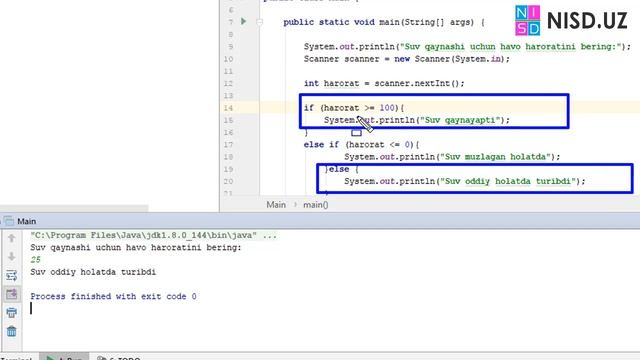Screen dimensions: 640x360
Task: Clear console output with the trash icon
Action: pyautogui.click(x=11, y=331)
